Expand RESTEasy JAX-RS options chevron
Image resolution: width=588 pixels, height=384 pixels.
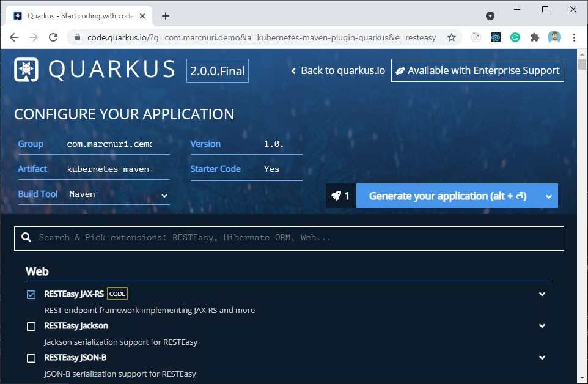coord(542,294)
